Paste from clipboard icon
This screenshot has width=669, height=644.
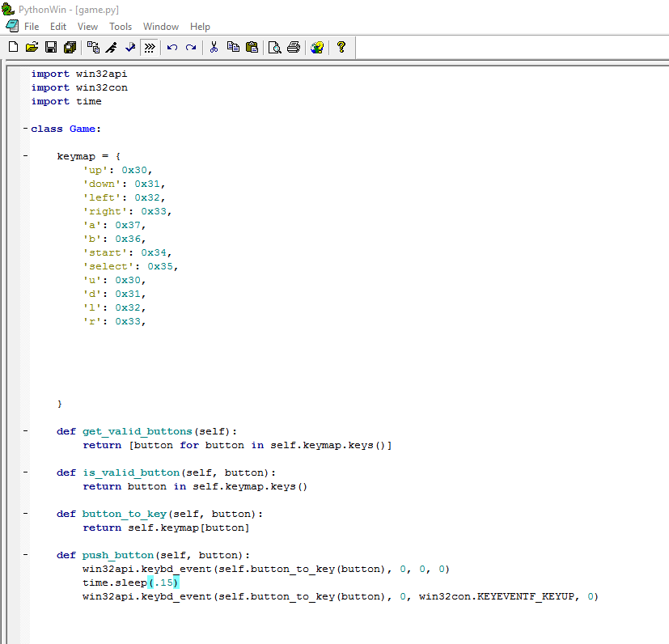pyautogui.click(x=252, y=47)
